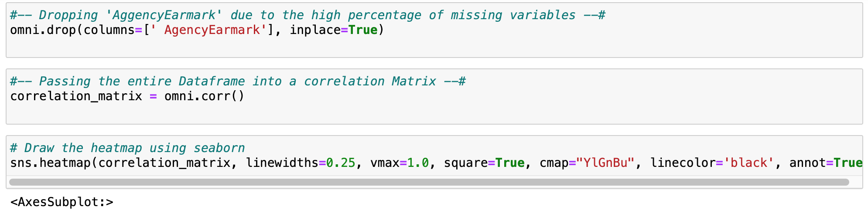Click the horizontal scrollbar under the heatmap code
This screenshot has width=868, height=217.
tap(429, 182)
